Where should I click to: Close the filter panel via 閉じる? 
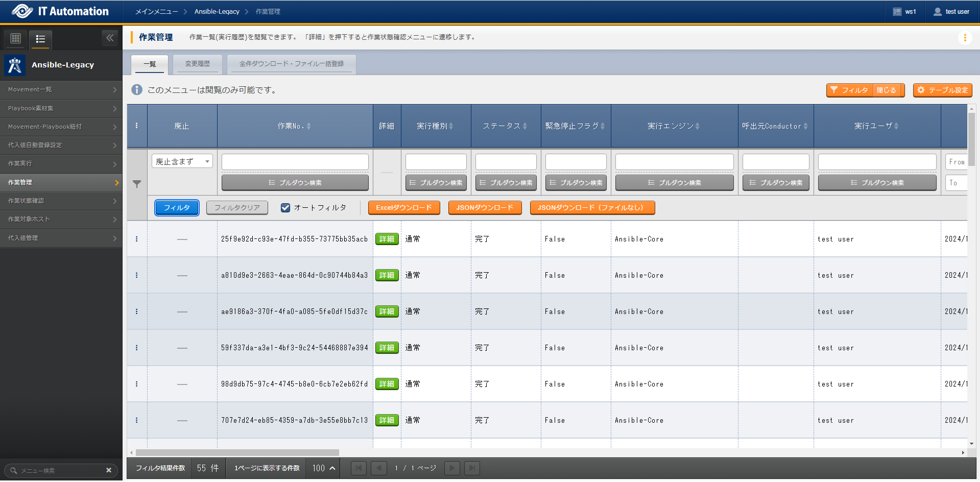[x=886, y=90]
